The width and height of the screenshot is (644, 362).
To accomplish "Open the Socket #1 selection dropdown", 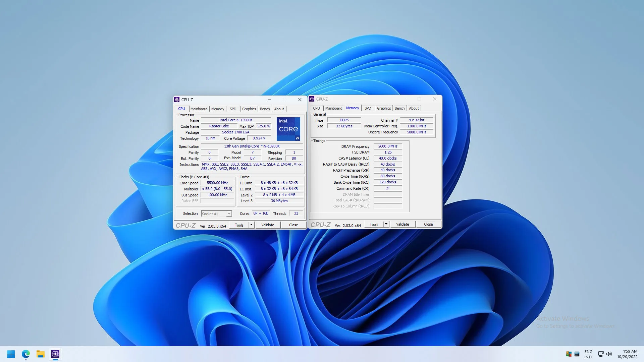I will tap(216, 214).
